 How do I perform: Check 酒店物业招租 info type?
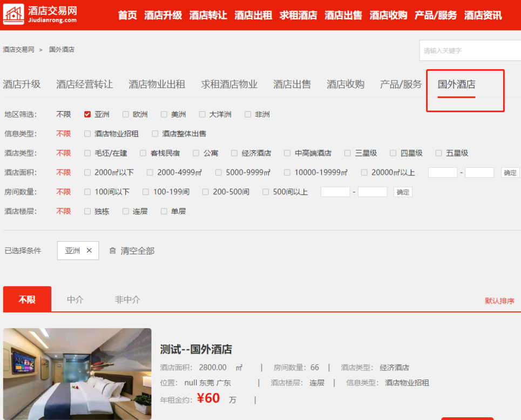87,133
